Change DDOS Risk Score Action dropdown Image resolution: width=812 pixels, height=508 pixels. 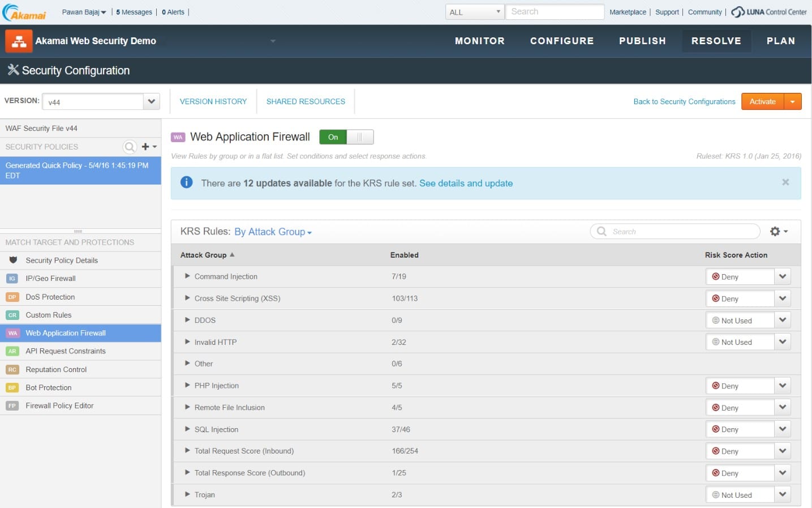783,320
